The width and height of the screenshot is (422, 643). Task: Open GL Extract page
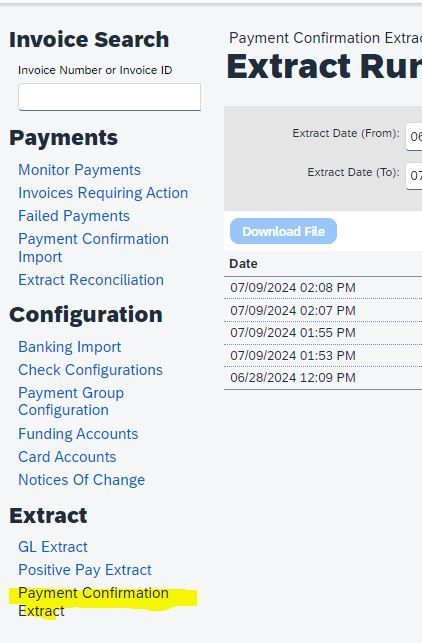coord(53,547)
